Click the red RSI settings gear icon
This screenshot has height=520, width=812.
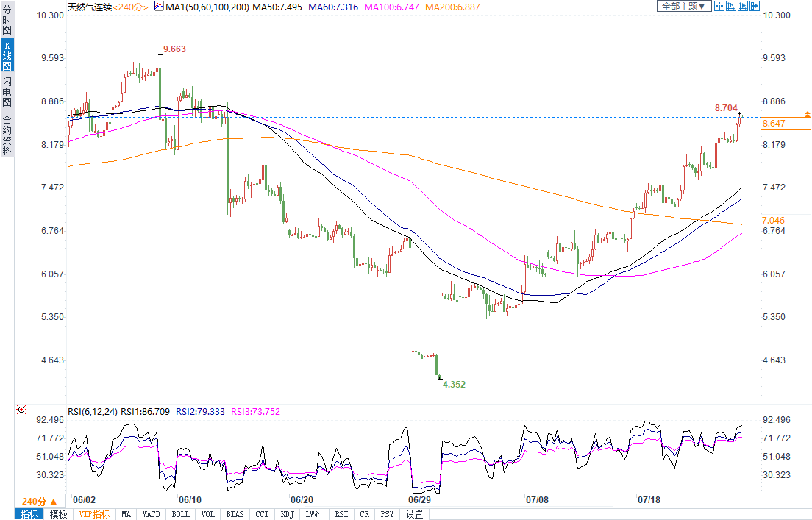click(x=21, y=410)
